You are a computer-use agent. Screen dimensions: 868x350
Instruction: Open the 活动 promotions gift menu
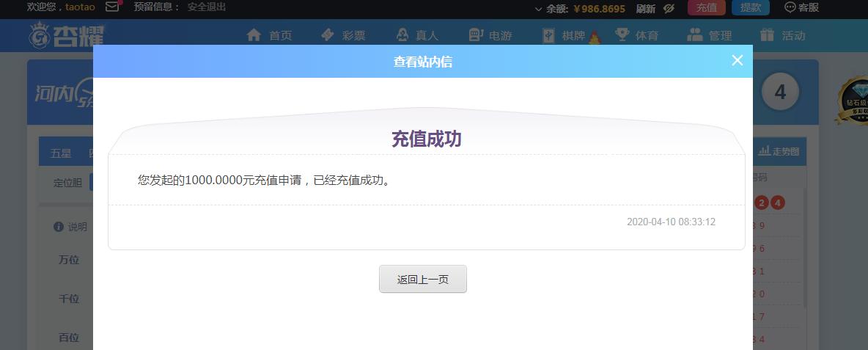[783, 35]
